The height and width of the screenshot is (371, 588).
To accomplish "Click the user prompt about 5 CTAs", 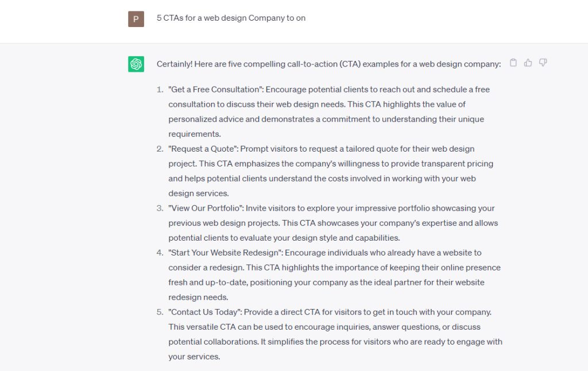I will (231, 18).
